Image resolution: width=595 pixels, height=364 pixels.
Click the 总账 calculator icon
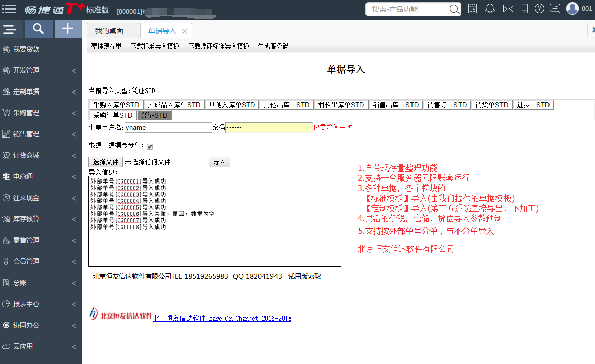6,283
